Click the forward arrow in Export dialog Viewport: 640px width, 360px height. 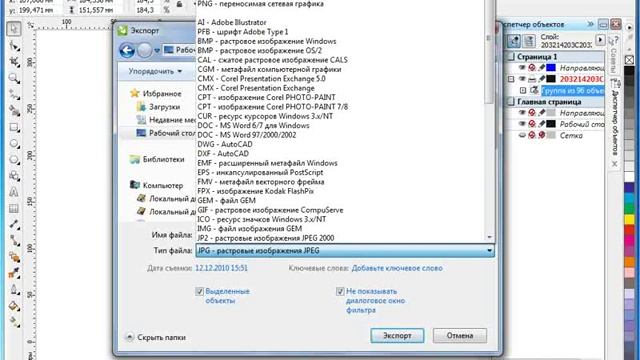click(x=144, y=50)
